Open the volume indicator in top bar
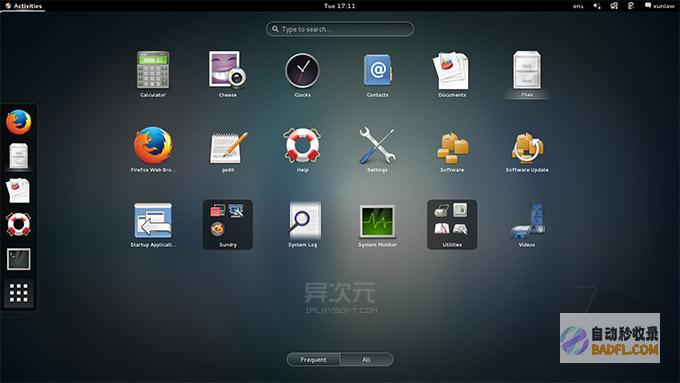 click(597, 6)
